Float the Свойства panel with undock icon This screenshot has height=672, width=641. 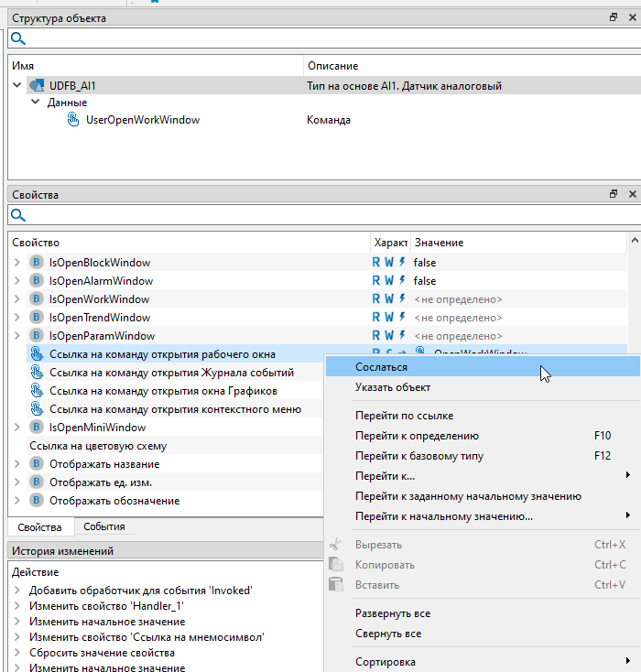tap(614, 195)
